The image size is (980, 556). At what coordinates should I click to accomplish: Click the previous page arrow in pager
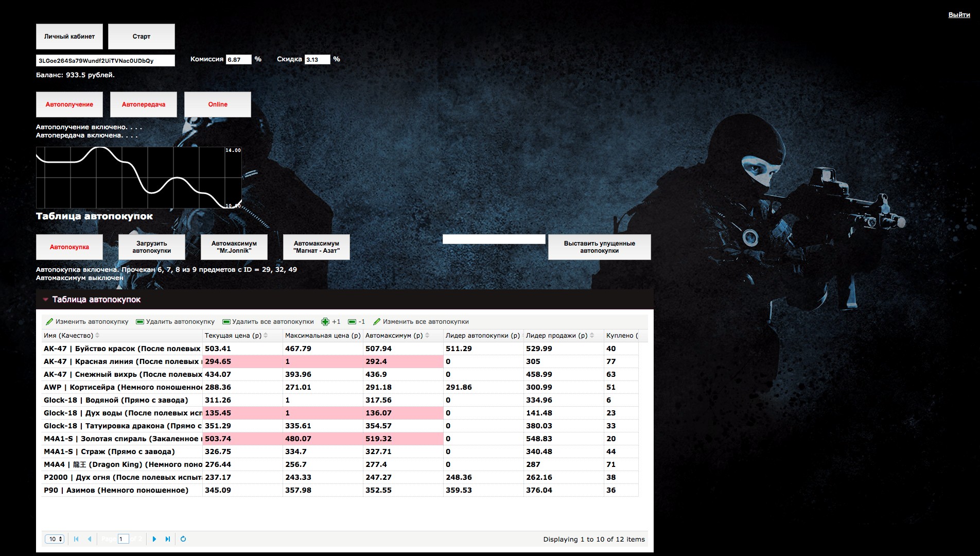pos(90,539)
